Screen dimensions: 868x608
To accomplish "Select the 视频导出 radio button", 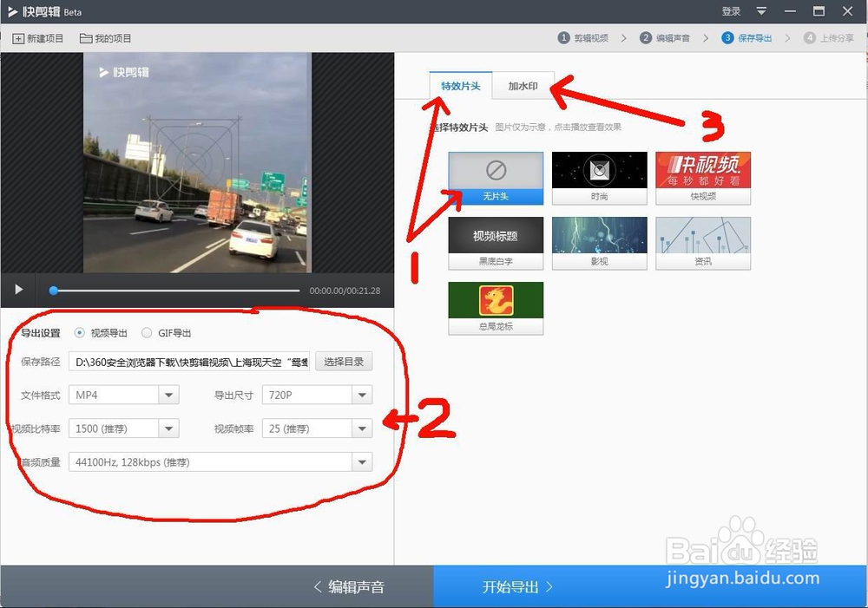I will tap(80, 332).
